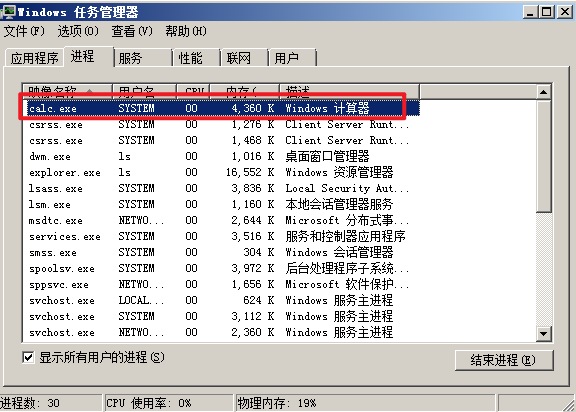576x412 pixels.
Task: Click the Task Manager title bar icon
Action: [x=8, y=12]
